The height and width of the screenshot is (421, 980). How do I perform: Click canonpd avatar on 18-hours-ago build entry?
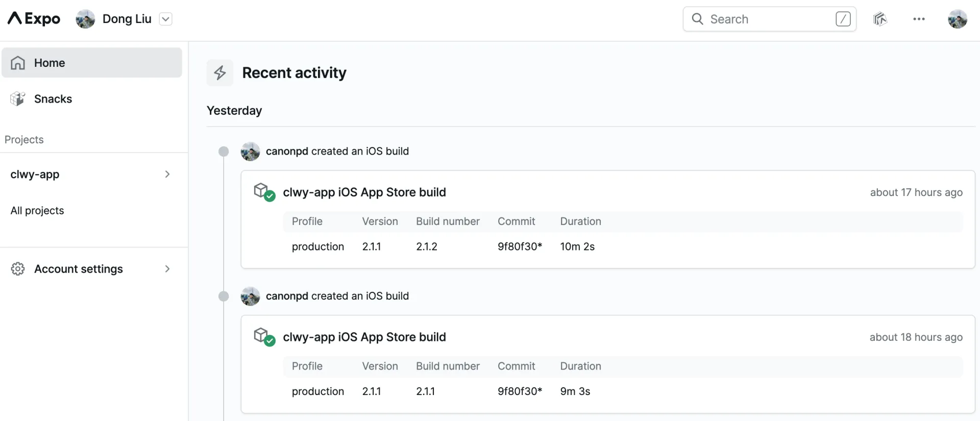pos(250,296)
